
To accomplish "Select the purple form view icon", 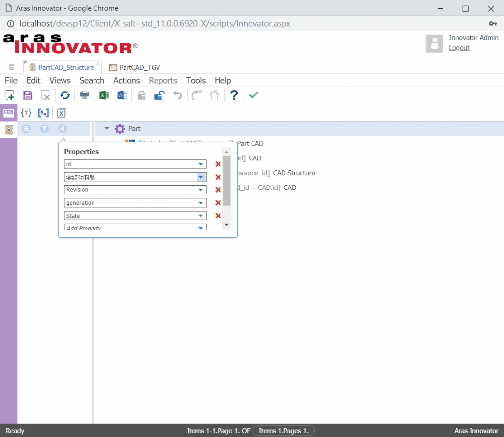I will (9, 113).
